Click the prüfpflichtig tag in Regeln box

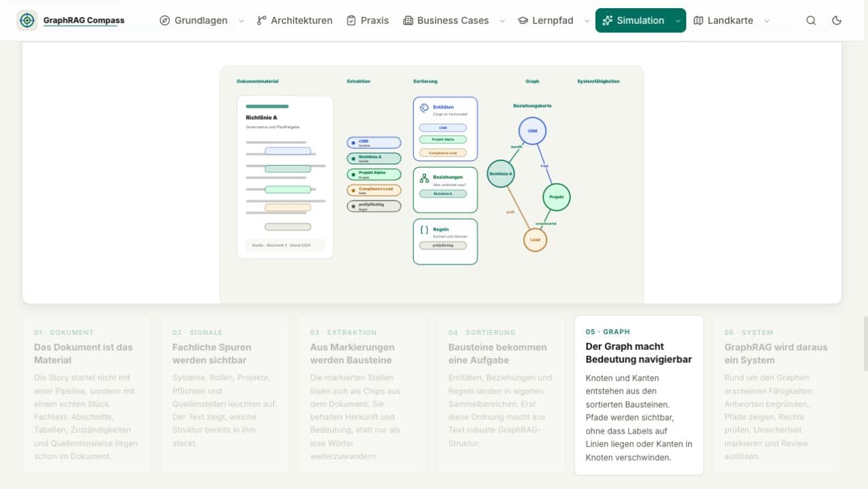(x=443, y=246)
